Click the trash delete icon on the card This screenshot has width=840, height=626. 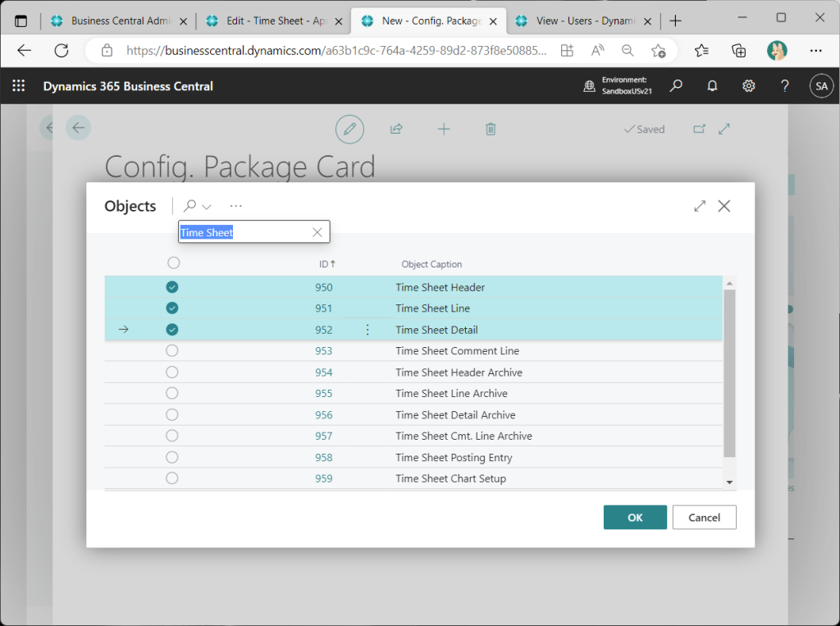click(x=491, y=129)
